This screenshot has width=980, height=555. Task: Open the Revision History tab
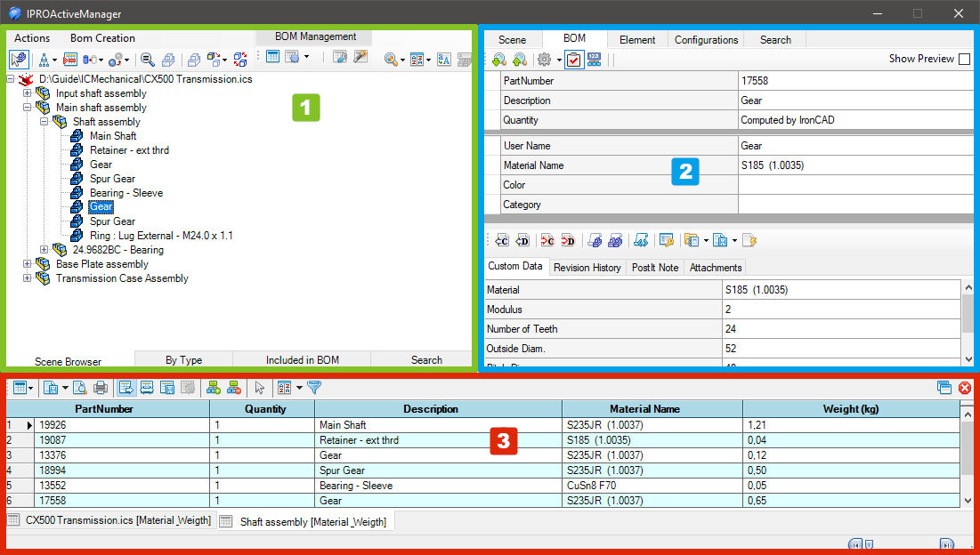coord(587,268)
